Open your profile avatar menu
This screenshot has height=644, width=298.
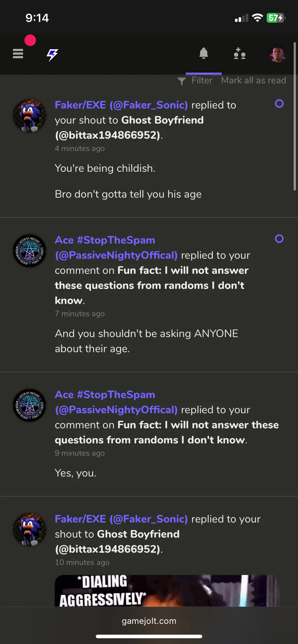pos(277,54)
